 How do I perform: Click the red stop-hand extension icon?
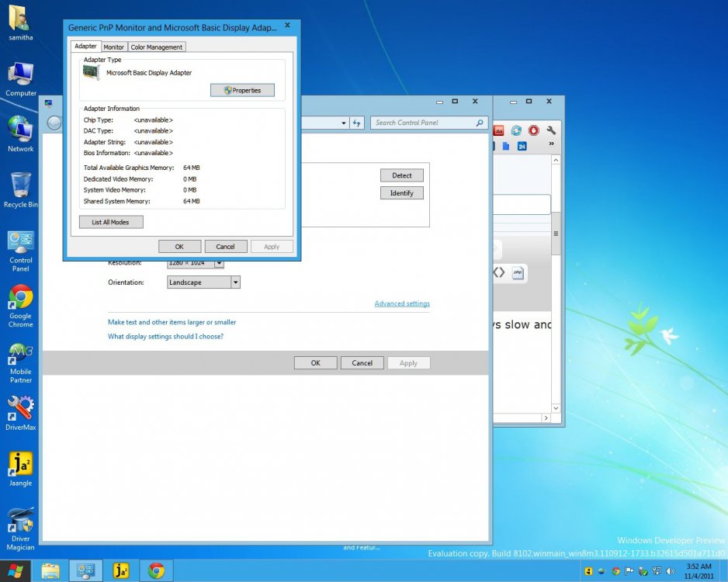point(533,130)
